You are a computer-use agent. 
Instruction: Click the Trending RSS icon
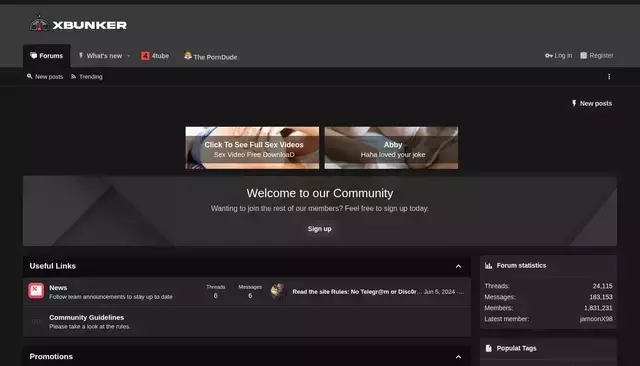click(73, 77)
